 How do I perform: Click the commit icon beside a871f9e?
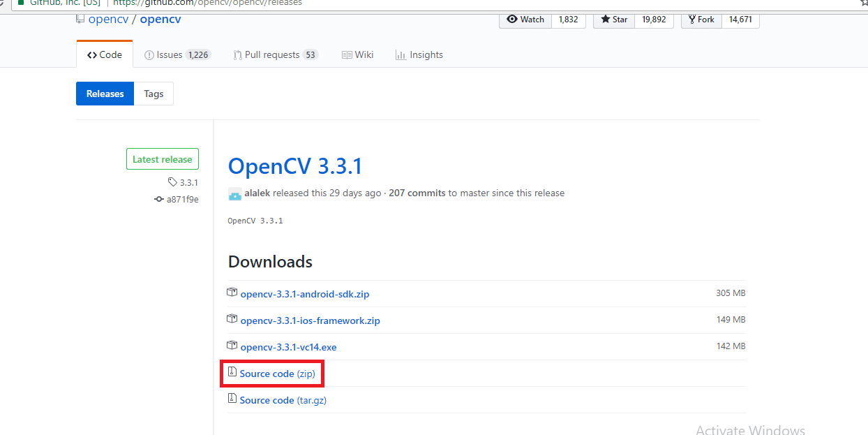159,199
